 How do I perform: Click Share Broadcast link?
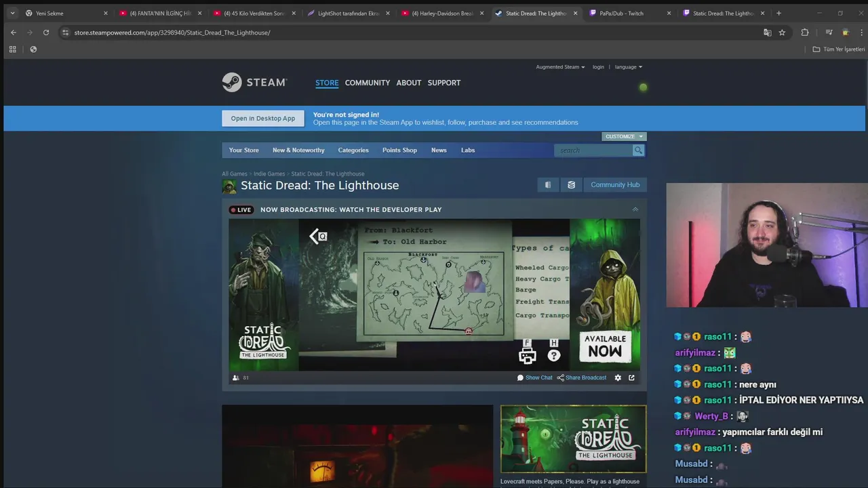click(582, 378)
